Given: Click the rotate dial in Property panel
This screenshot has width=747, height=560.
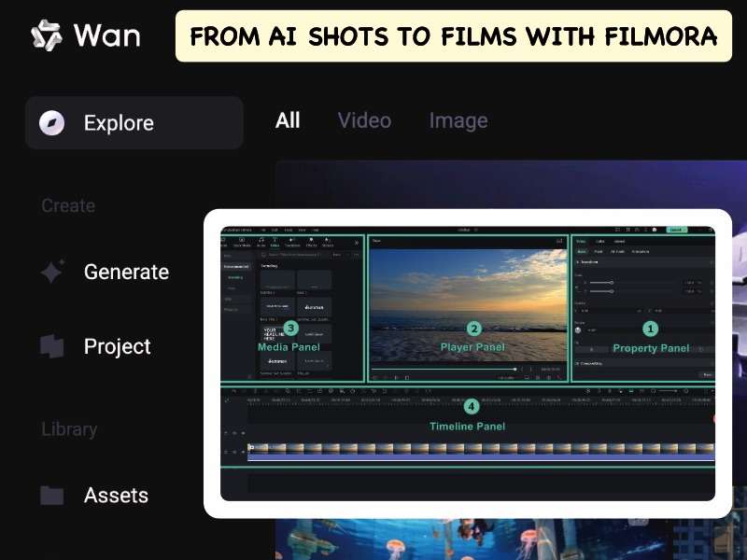Looking at the screenshot, I should tap(578, 330).
